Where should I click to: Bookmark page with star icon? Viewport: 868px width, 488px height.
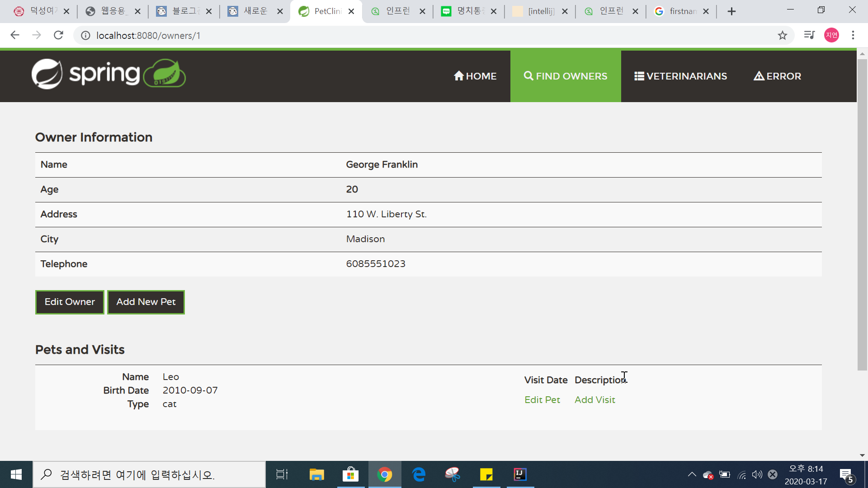[x=783, y=35]
